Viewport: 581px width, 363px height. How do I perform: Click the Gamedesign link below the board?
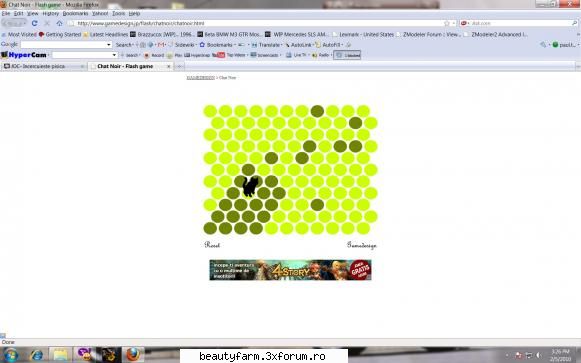point(362,245)
